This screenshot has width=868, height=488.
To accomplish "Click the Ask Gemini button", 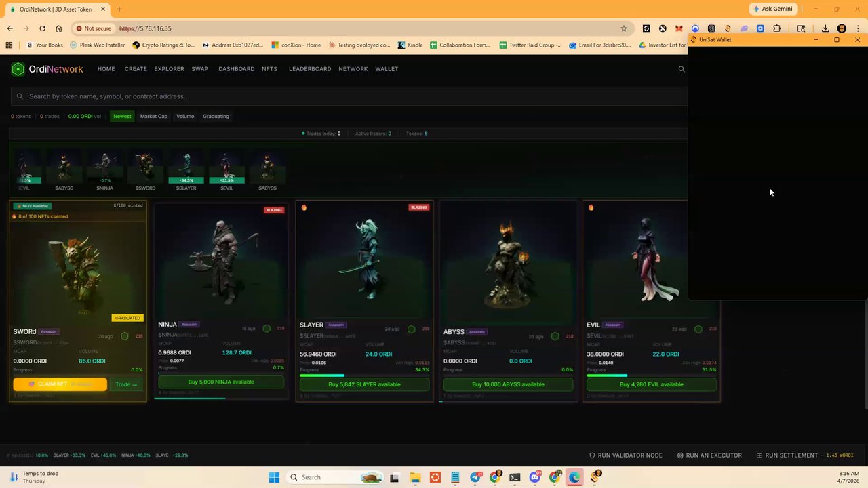I will tap(772, 9).
